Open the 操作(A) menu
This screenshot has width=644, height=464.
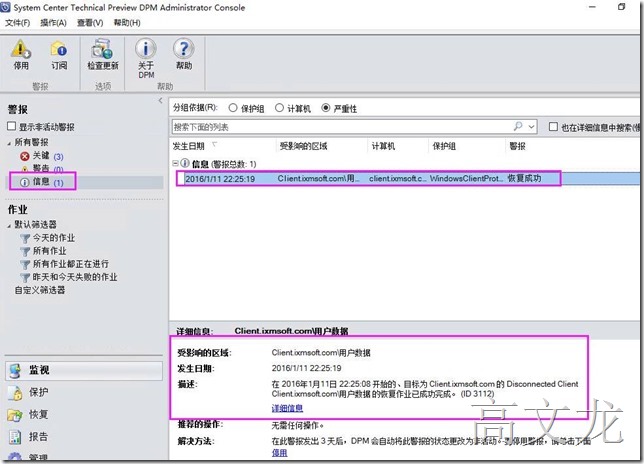[x=53, y=23]
